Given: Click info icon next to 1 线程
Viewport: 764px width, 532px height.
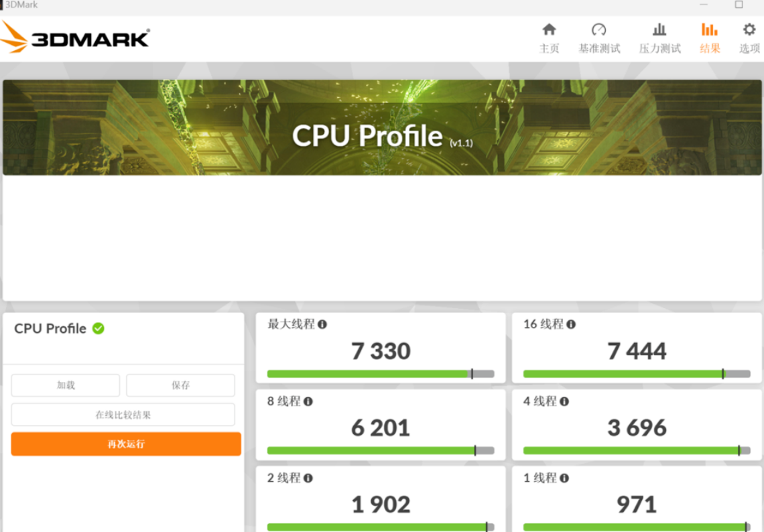Looking at the screenshot, I should click(564, 478).
